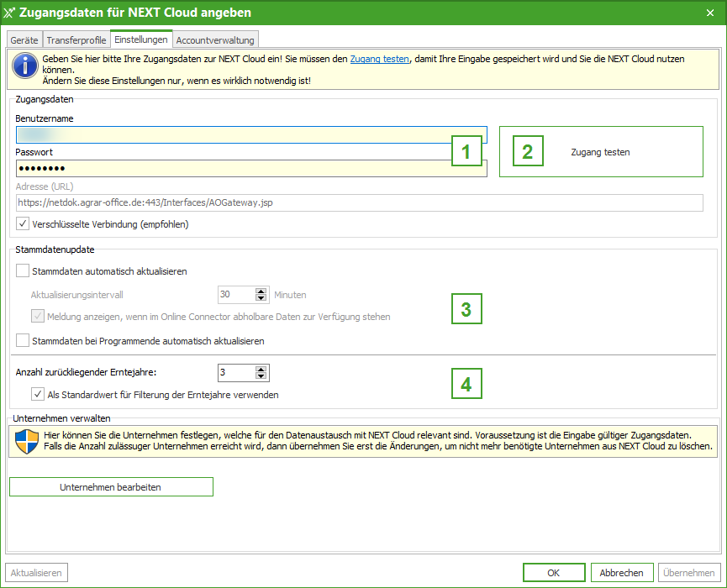Open the Accountverwaltung tab
The image size is (727, 588).
click(x=214, y=40)
